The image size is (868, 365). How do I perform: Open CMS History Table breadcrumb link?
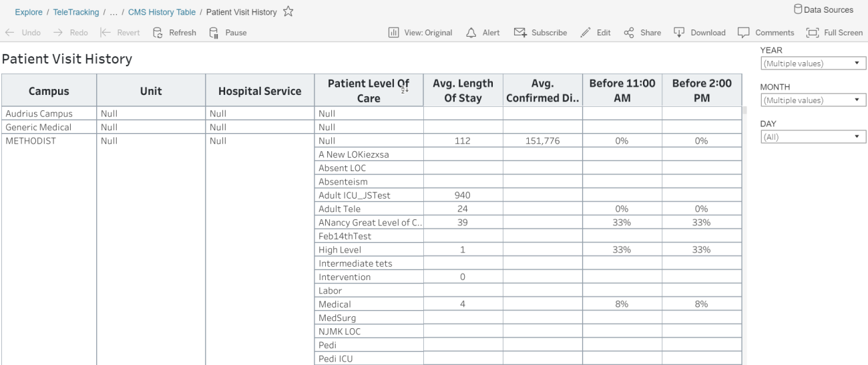[162, 12]
